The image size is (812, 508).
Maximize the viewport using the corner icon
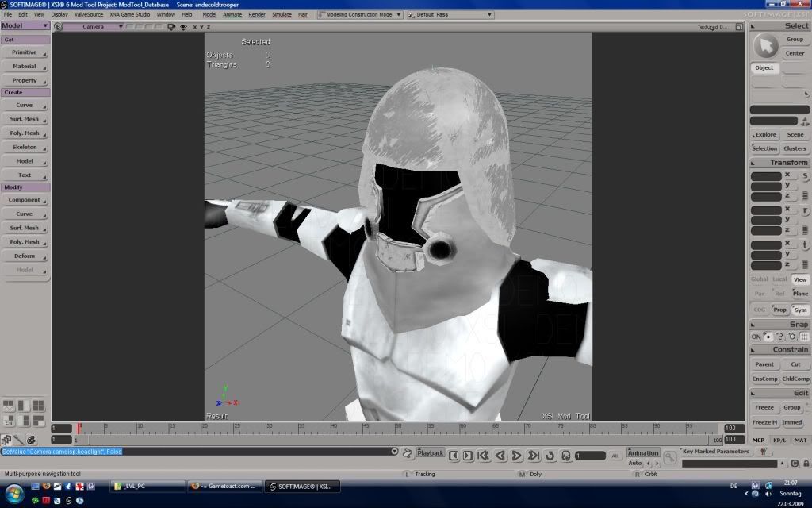739,26
